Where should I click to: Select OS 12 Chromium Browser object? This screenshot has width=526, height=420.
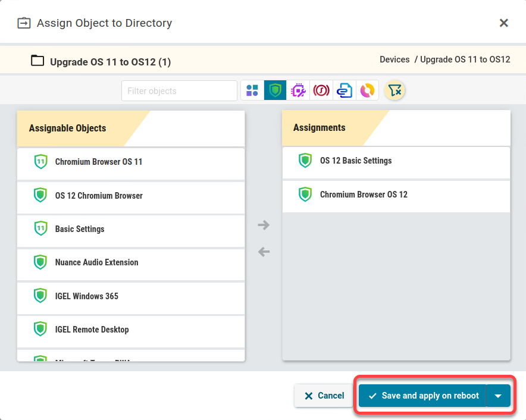click(99, 196)
